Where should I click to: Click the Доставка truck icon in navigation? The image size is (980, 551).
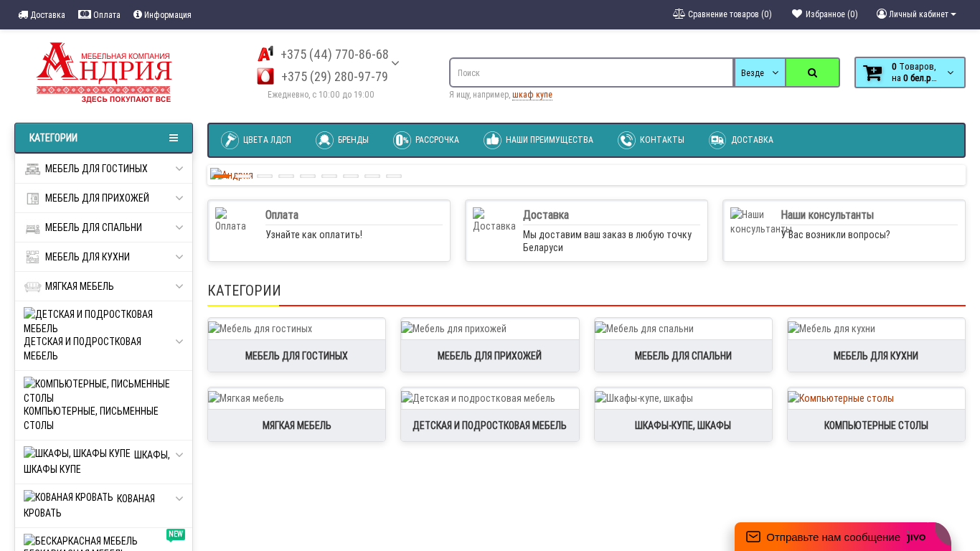coord(717,140)
